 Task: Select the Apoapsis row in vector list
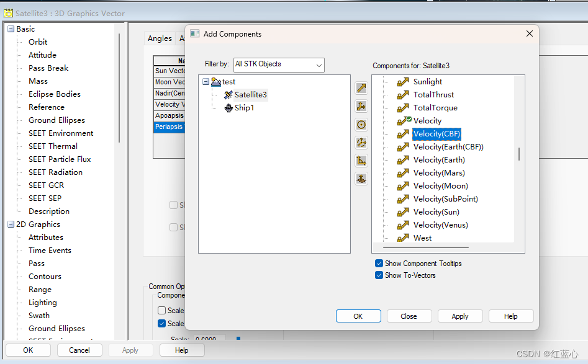coord(170,115)
